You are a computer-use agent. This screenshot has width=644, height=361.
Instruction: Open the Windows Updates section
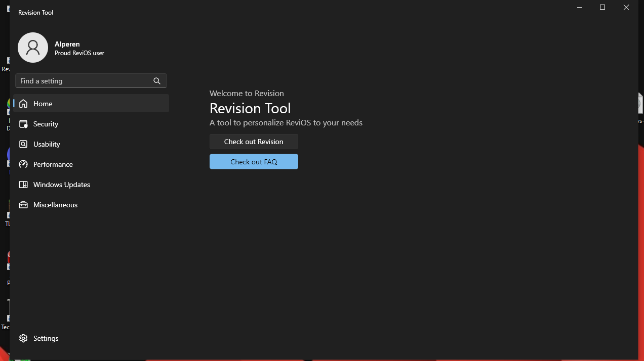(91, 185)
